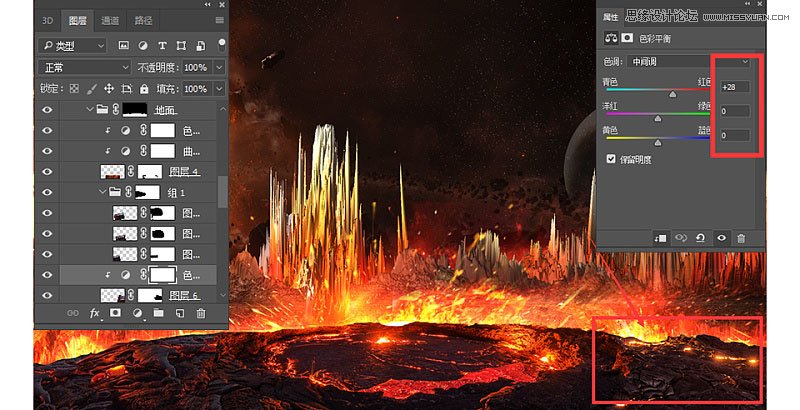The image size is (800, 410).
Task: Collapse the Layers panel double-arrow
Action: pos(207,4)
